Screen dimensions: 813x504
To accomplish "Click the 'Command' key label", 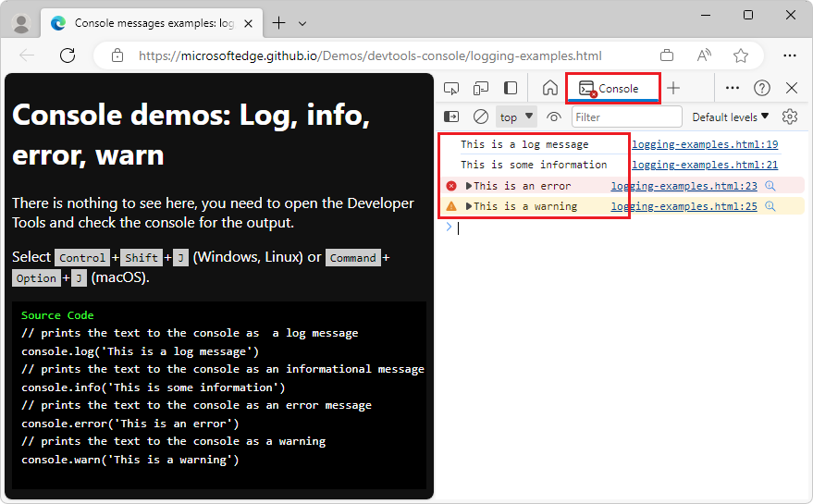I will (353, 258).
